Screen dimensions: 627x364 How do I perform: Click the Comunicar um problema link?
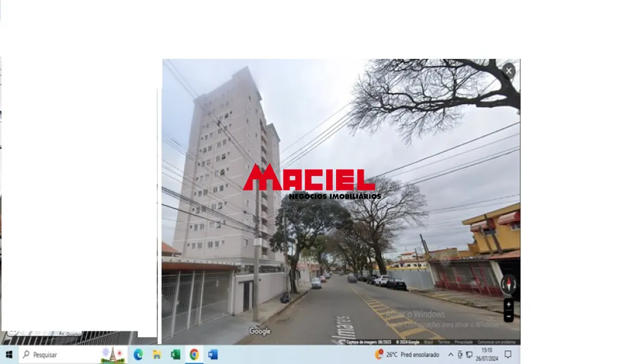tap(495, 343)
